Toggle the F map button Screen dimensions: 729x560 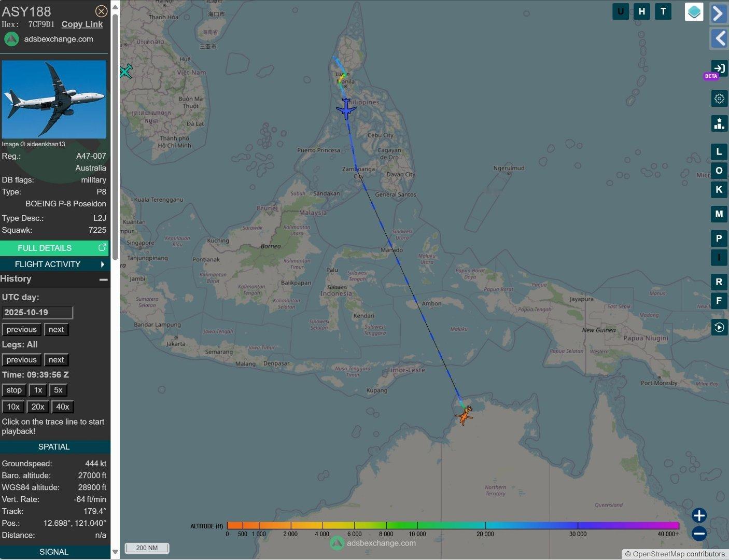click(x=719, y=301)
